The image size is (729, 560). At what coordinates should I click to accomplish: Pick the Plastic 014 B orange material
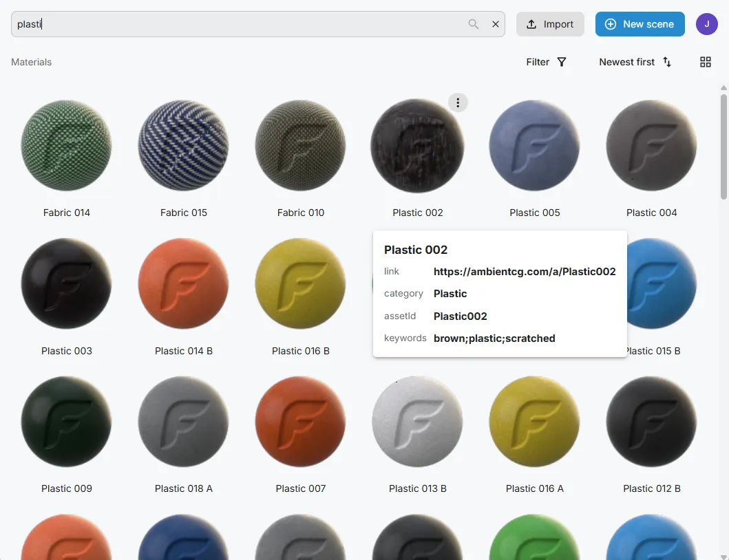tap(184, 283)
